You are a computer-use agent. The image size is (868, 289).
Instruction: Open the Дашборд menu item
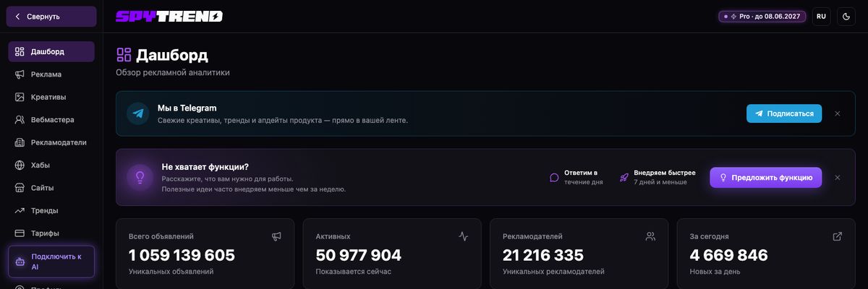(x=51, y=51)
